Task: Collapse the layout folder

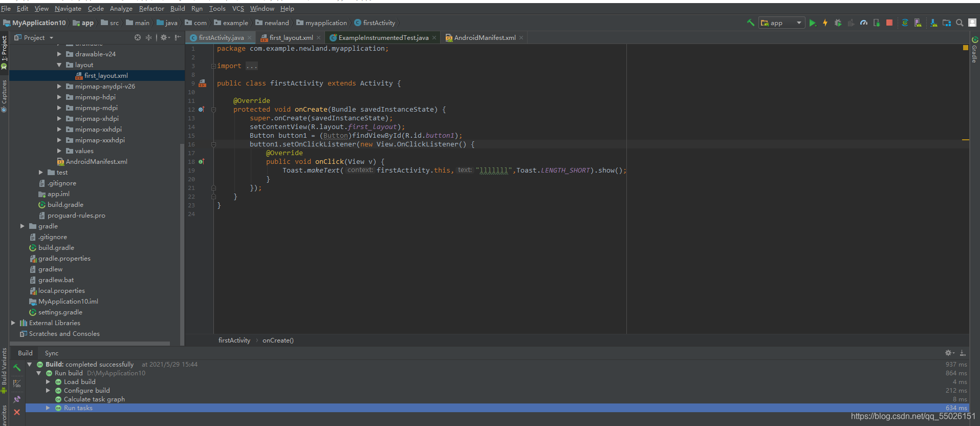Action: pyautogui.click(x=59, y=65)
